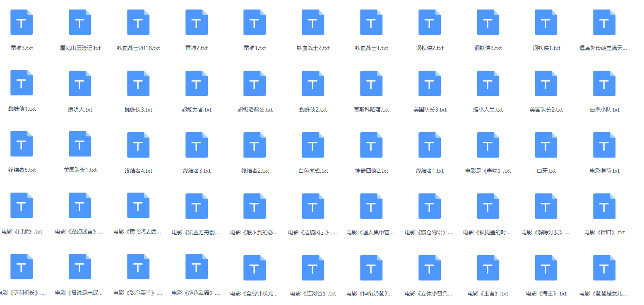
Task: Click the 魔鬼山历险记.txt file icon
Action: tap(80, 22)
